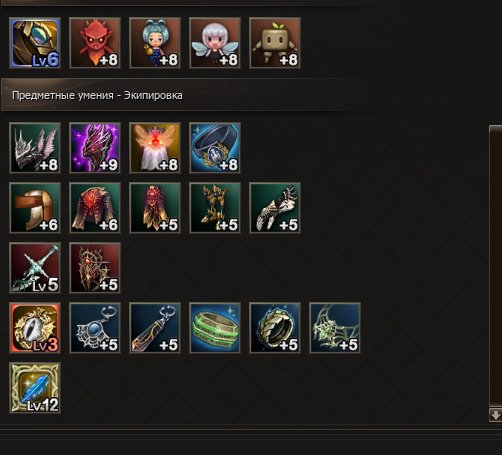The height and width of the screenshot is (455, 502).
Task: Select the purple dragon mask +9 icon
Action: (x=95, y=148)
